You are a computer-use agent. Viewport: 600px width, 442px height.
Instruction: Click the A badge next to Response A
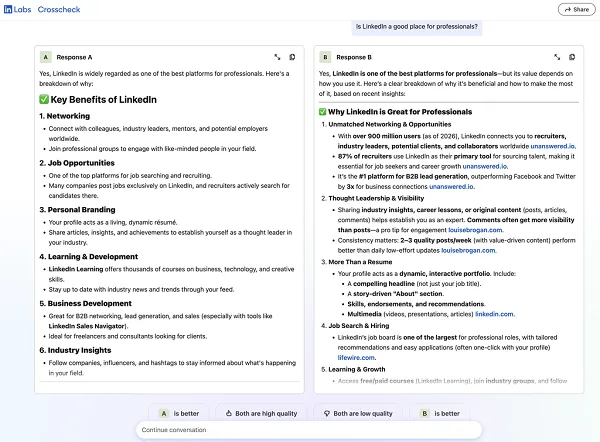point(46,57)
